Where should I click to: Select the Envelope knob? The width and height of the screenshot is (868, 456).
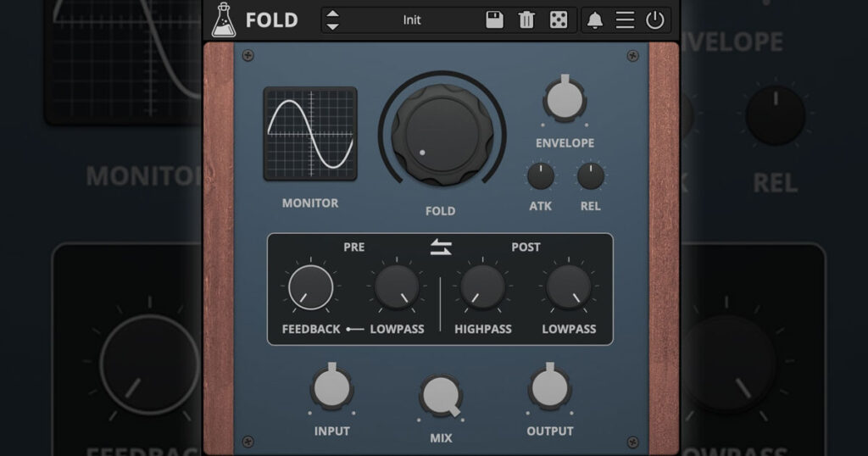pos(565,99)
